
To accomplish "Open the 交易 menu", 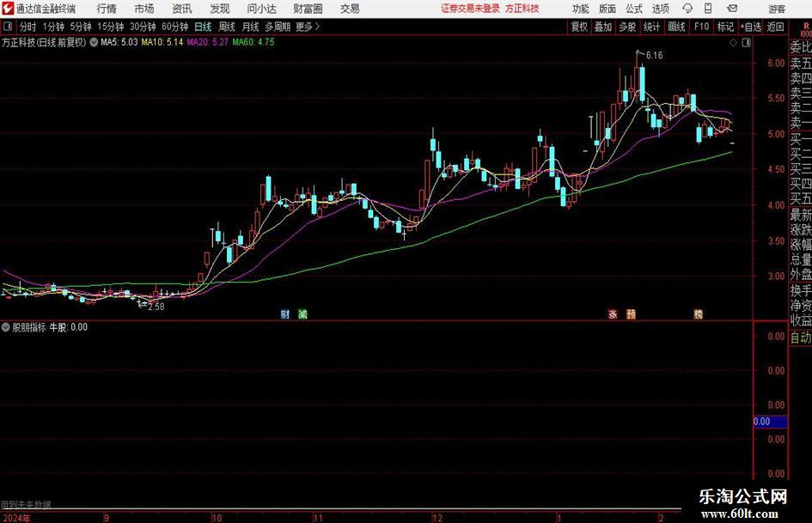I will (350, 9).
